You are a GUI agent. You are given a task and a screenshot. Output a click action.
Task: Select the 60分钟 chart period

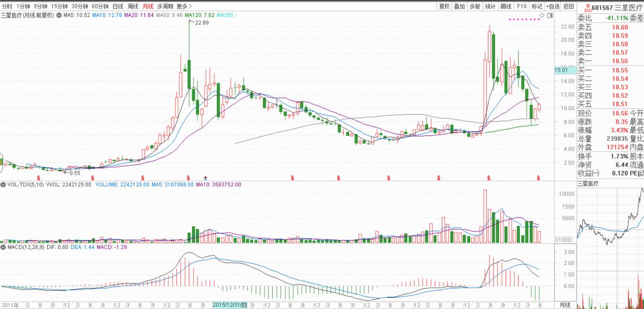tap(100, 6)
